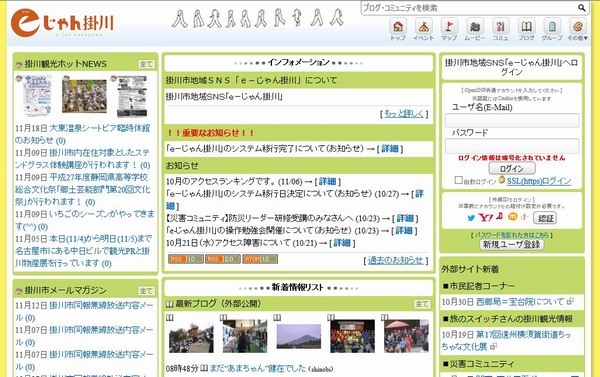Log in with the mixi icon
This screenshot has height=377, width=600.
(512, 217)
